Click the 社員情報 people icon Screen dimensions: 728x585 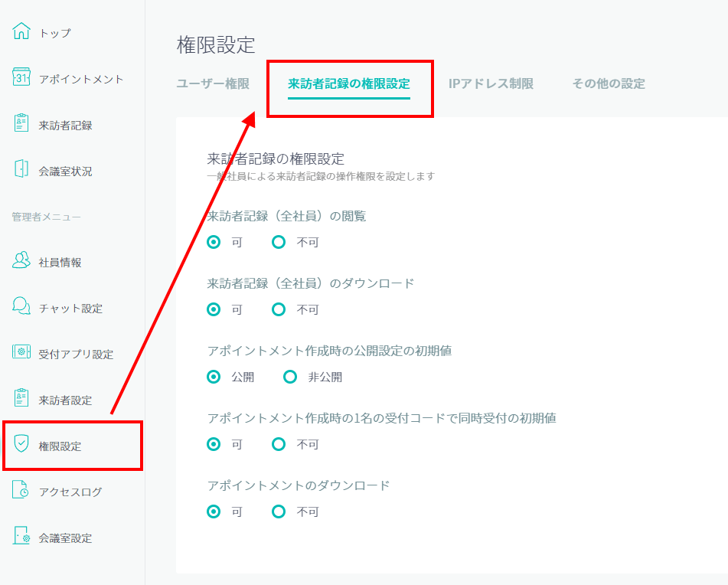[x=21, y=260]
